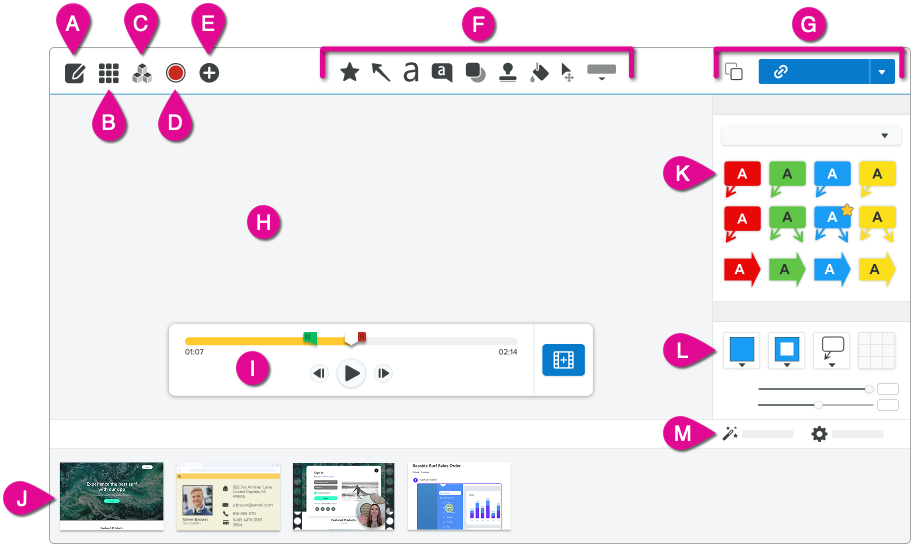Choose the blue single-tail callout style
Viewport: 913px width, 544px height.
[832, 179]
